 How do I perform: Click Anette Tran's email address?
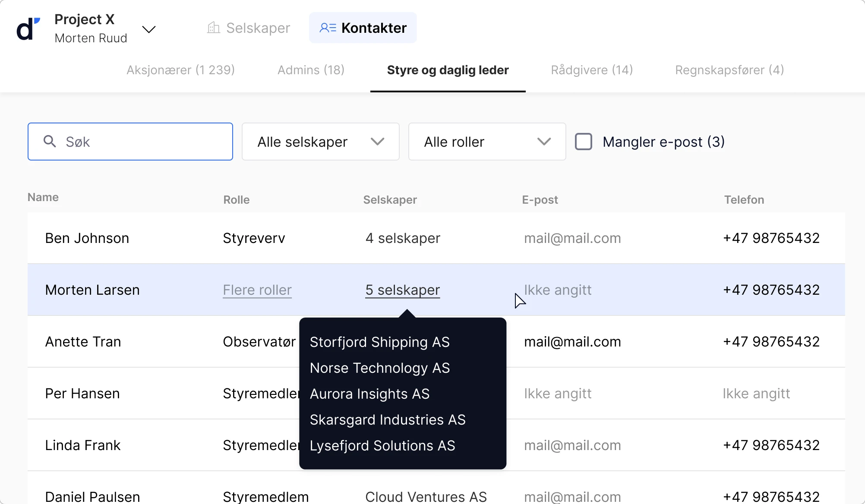click(572, 342)
